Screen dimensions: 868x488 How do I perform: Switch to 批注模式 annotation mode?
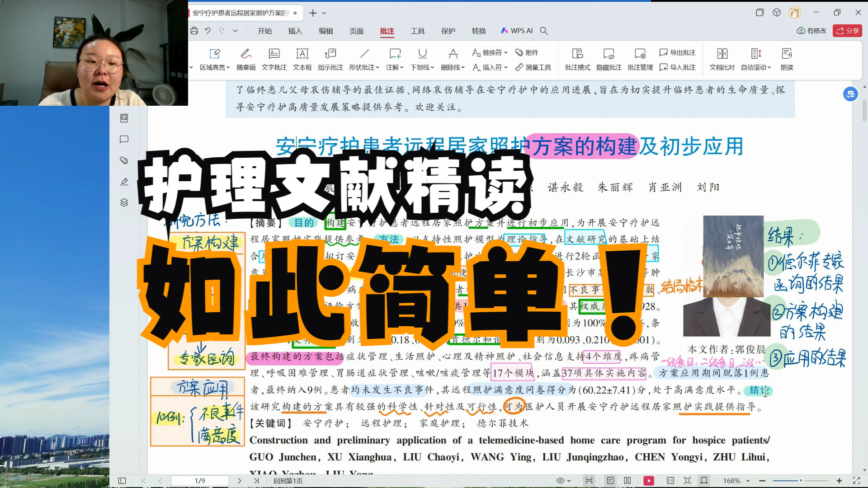(x=577, y=60)
